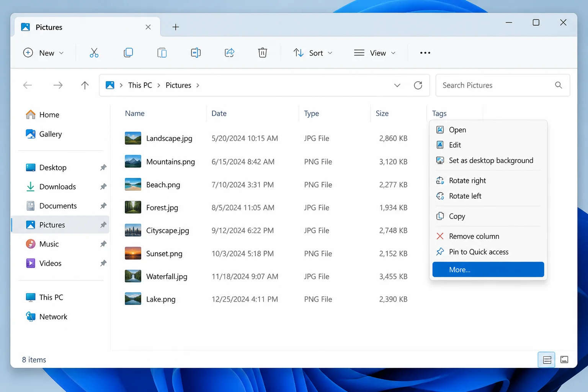Go back with the left arrow
Image resolution: width=588 pixels, height=392 pixels.
pyautogui.click(x=28, y=85)
